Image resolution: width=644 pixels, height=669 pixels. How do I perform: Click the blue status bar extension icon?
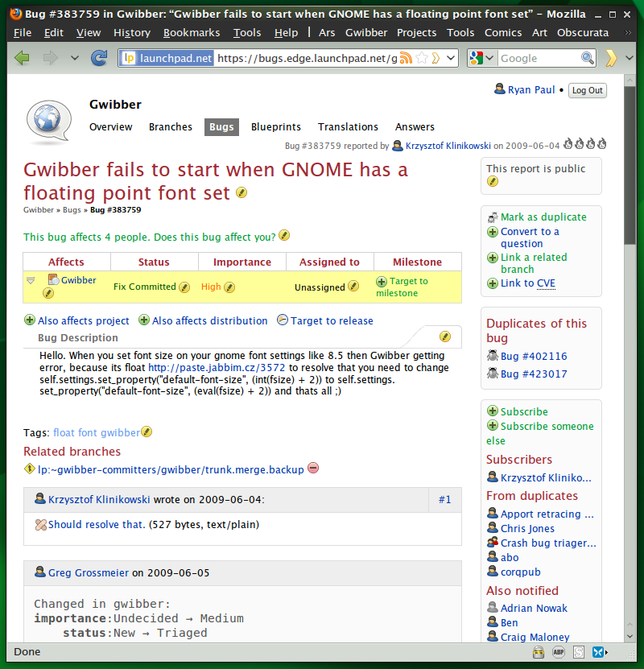(x=598, y=652)
